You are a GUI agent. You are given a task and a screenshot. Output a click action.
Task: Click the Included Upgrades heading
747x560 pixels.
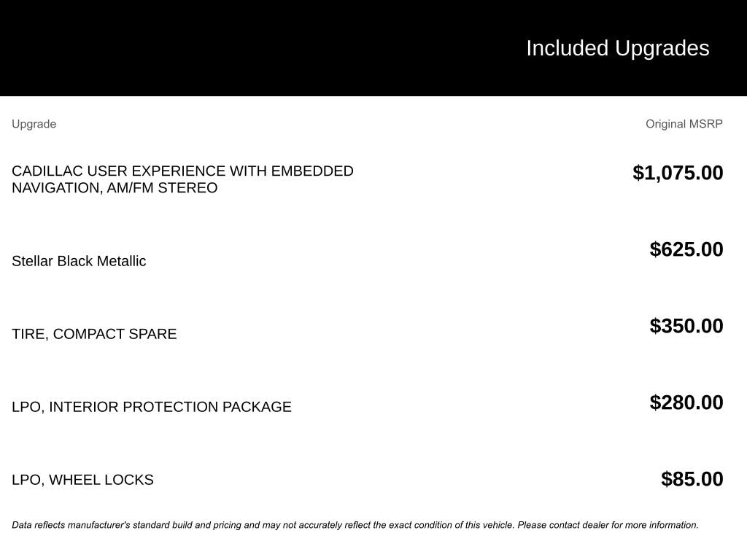(617, 48)
